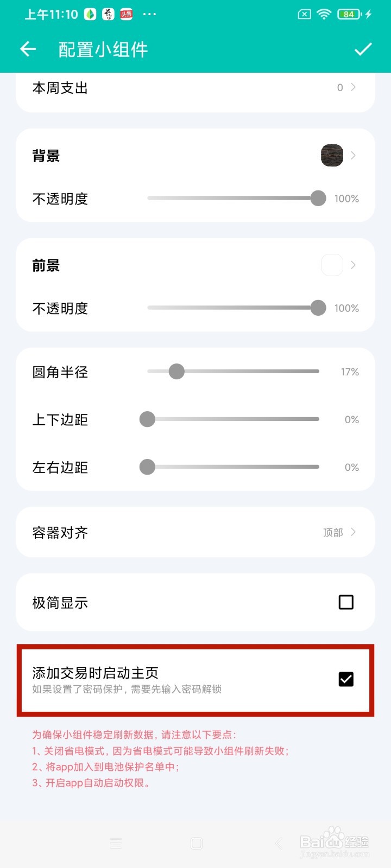Click the 背景 不透明度 slider handle
Screen dimensions: 391x868
[x=318, y=199]
